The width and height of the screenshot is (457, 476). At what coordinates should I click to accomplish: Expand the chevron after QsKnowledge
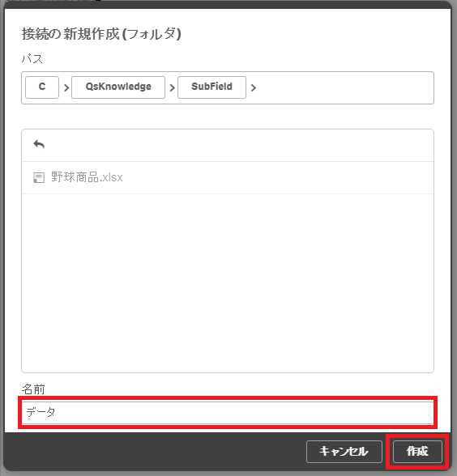pyautogui.click(x=172, y=88)
